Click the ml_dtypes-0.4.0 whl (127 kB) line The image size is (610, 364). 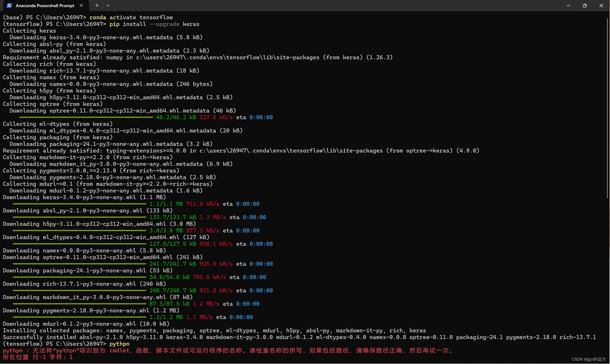pos(106,237)
